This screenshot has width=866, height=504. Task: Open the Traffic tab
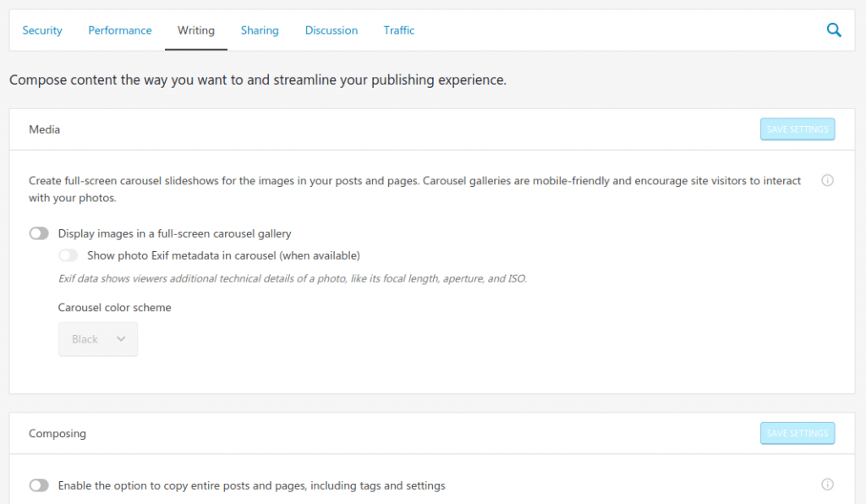pyautogui.click(x=399, y=30)
